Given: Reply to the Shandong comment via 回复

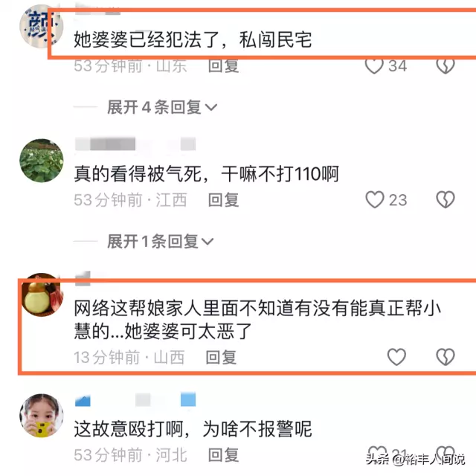Looking at the screenshot, I should [x=223, y=66].
